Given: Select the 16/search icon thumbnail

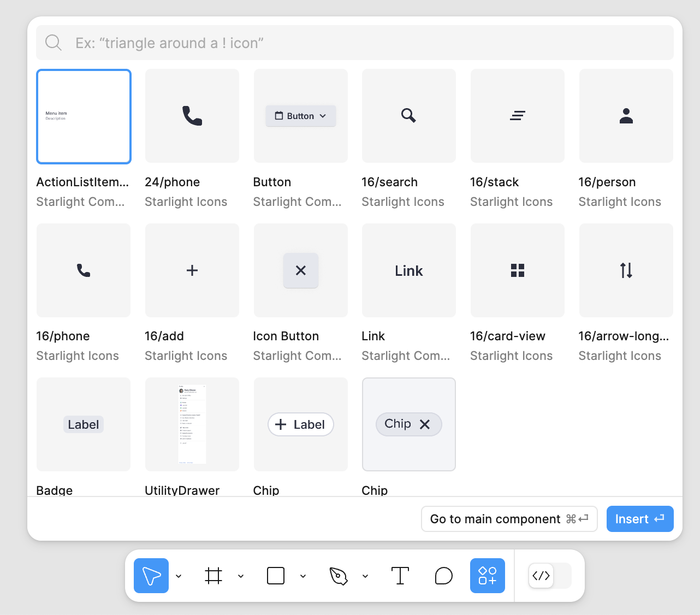Looking at the screenshot, I should (x=409, y=116).
